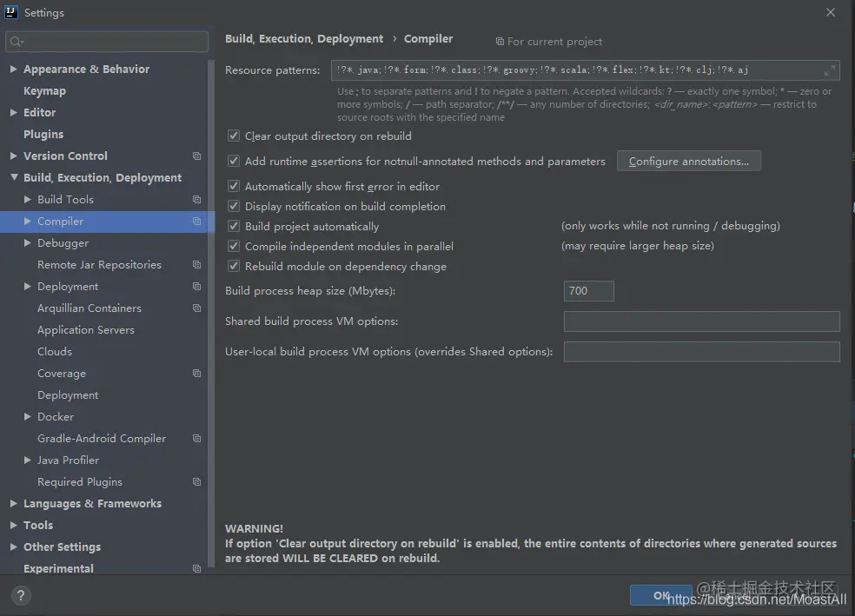The height and width of the screenshot is (616, 855).
Task: Toggle Clear output directory on rebuild
Action: 234,136
